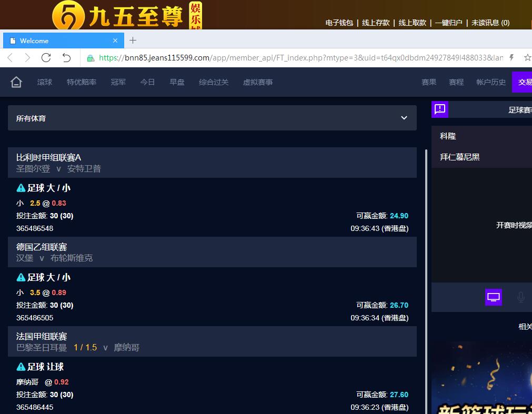The image size is (532, 414).
Task: Open 综合过关 menu item
Action: click(x=214, y=82)
